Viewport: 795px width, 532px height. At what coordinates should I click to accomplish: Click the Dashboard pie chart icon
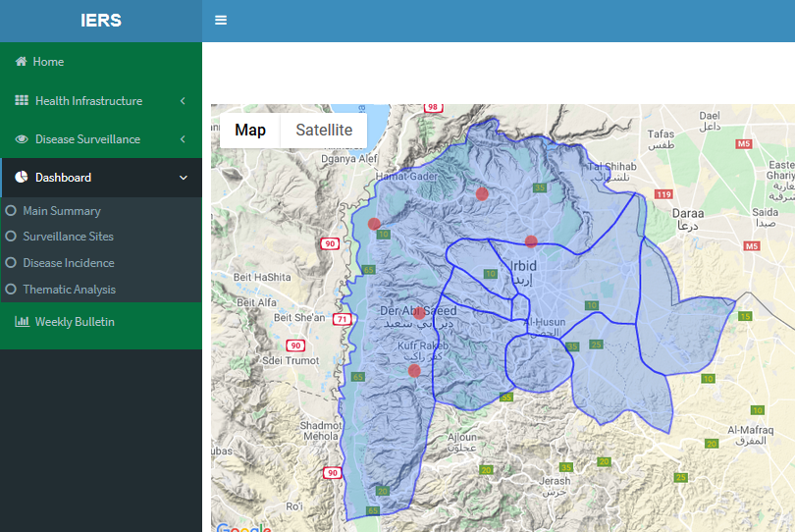[22, 177]
